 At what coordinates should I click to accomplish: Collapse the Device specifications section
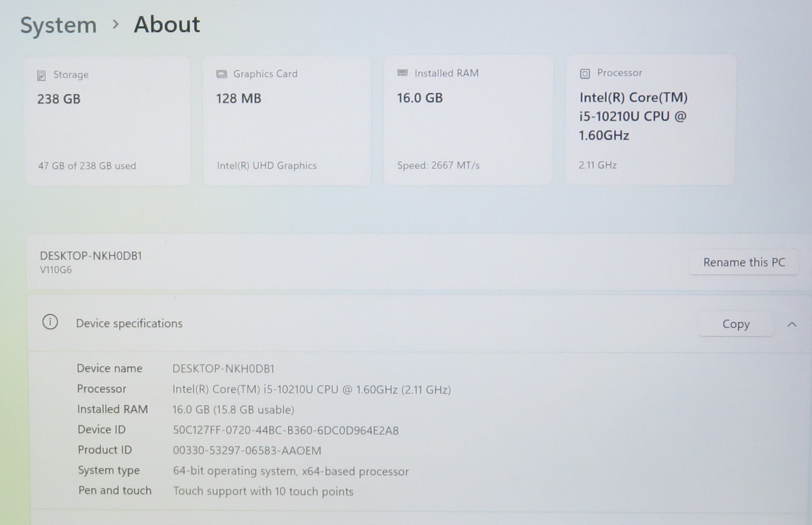[x=792, y=324]
